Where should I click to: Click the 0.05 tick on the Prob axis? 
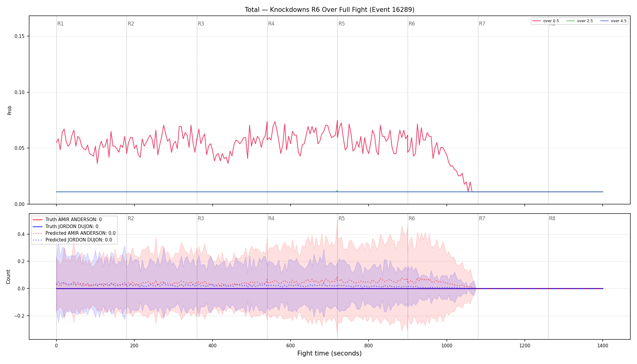pyautogui.click(x=20, y=148)
